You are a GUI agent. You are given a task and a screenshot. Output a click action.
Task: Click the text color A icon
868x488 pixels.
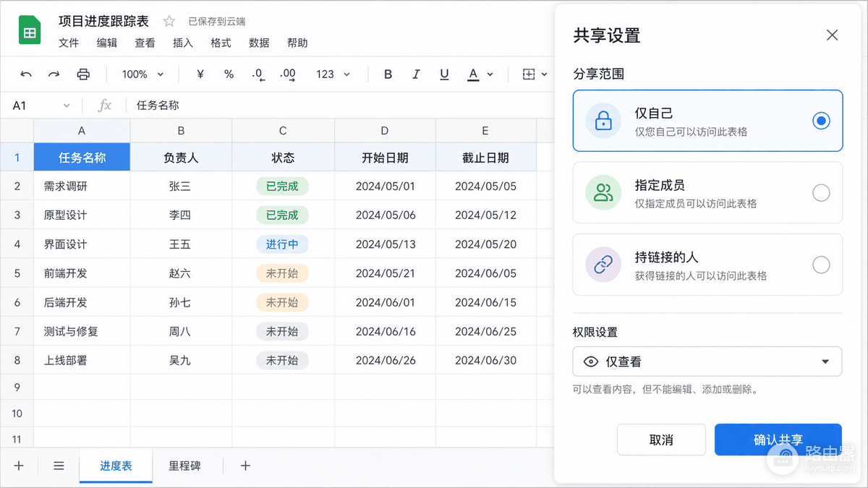tap(473, 74)
